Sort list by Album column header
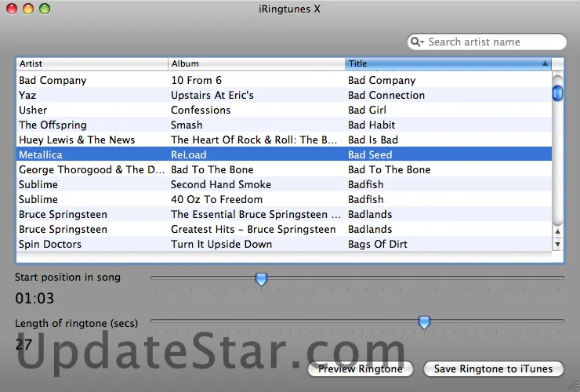 coord(256,64)
